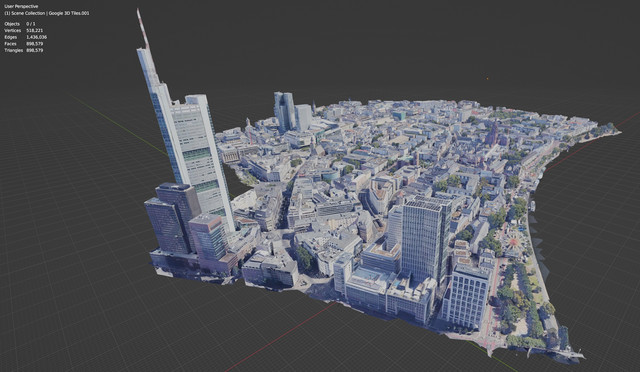The width and height of the screenshot is (640, 372).
Task: Click the 'Vertices' statistics label
Action: [x=12, y=30]
